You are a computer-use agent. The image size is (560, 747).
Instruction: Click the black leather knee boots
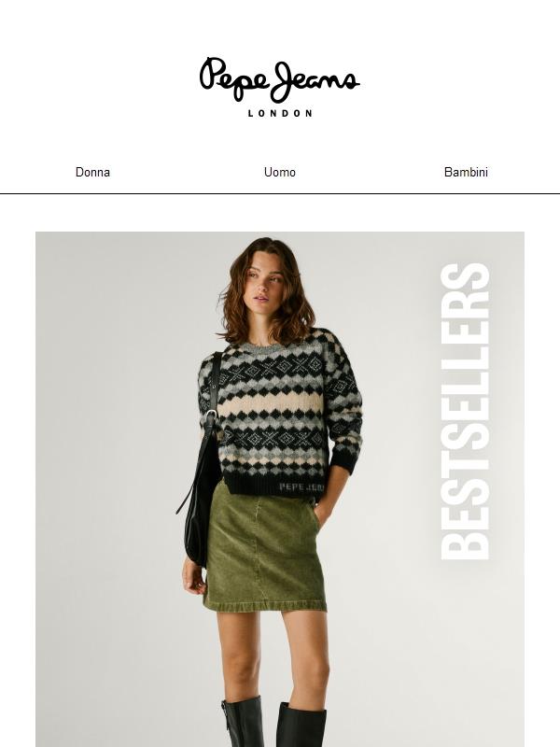273,722
